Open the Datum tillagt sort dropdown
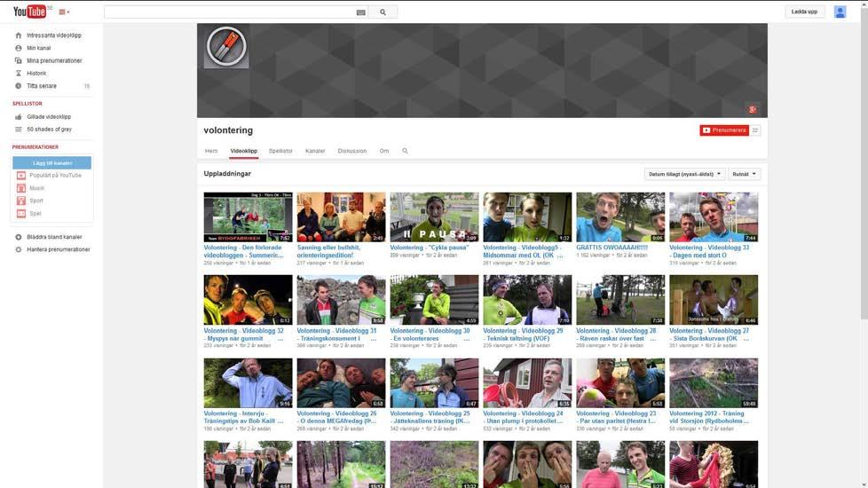Viewport: 868px width, 488px height. pyautogui.click(x=685, y=174)
